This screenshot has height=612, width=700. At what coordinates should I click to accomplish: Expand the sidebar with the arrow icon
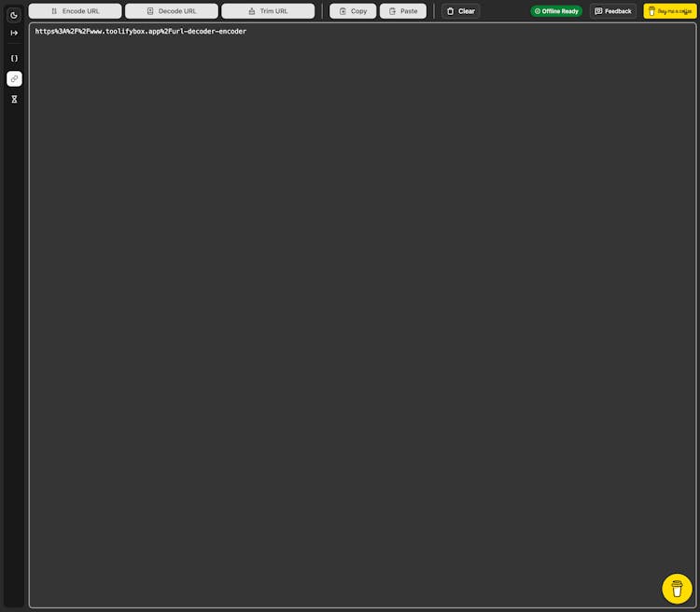(14, 33)
